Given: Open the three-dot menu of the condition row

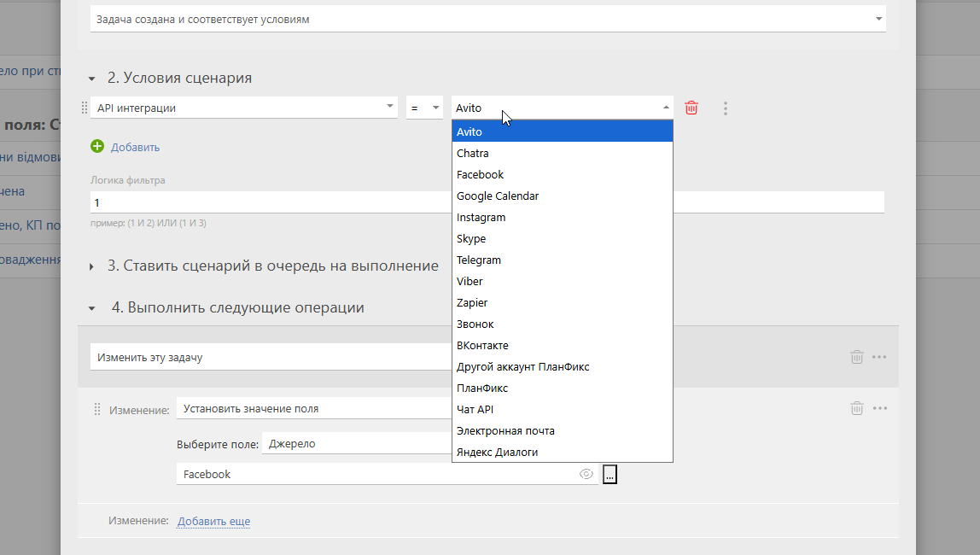Looking at the screenshot, I should (726, 108).
